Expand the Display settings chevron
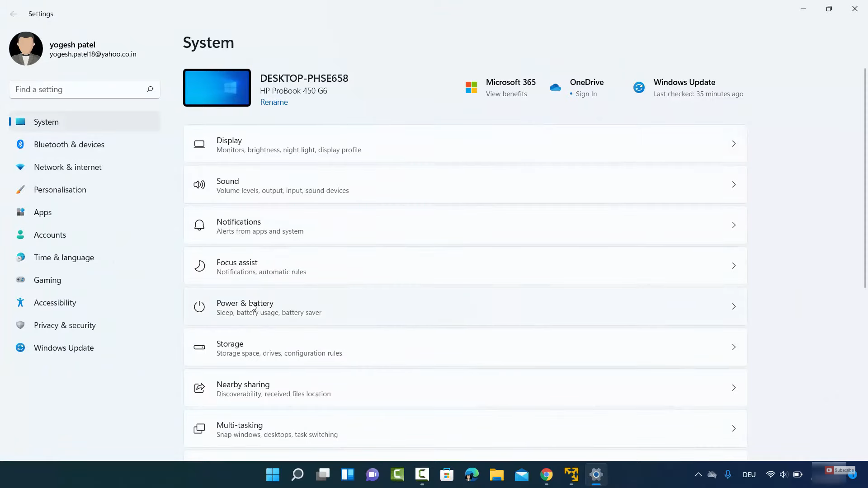Viewport: 868px width, 488px height. [733, 144]
